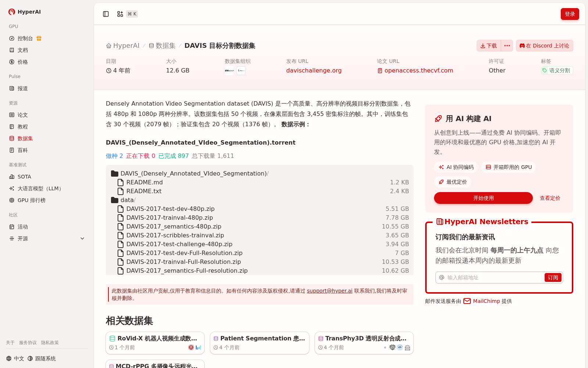The image size is (588, 368).
Task: Click the second dataset organization logo
Action: (241, 71)
